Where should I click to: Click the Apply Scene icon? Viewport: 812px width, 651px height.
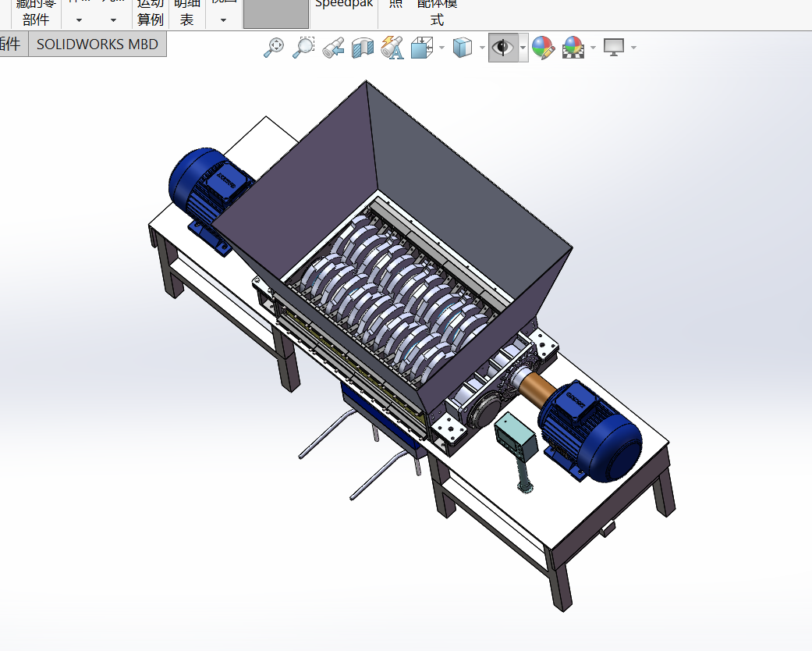573,48
